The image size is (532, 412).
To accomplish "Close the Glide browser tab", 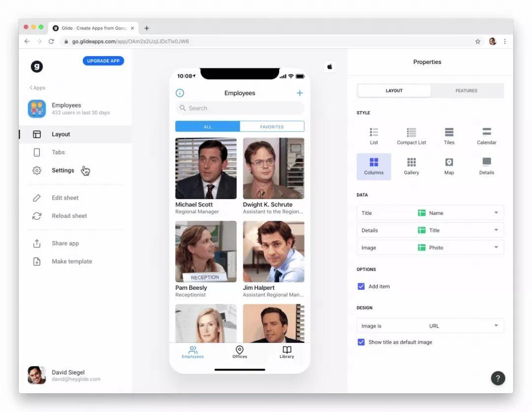I will pos(133,28).
